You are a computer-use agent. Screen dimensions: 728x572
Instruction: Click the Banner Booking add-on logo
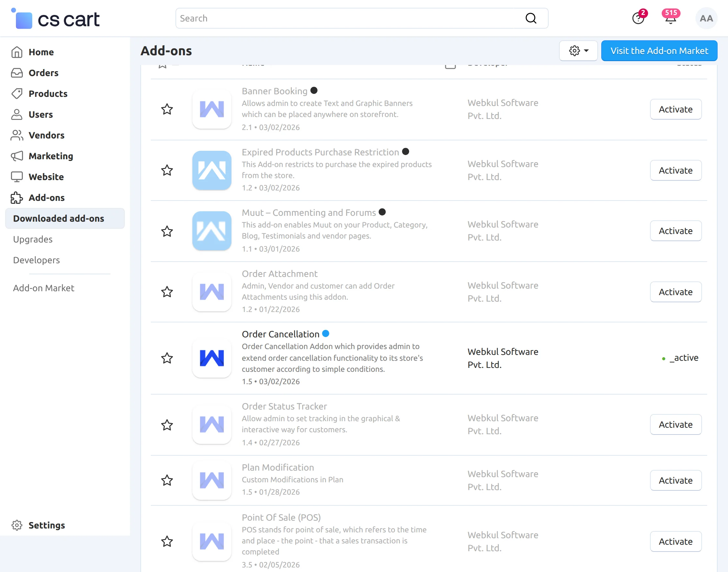212,109
